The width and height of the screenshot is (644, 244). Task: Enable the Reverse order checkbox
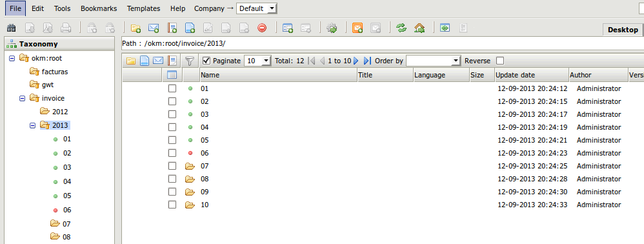point(500,61)
